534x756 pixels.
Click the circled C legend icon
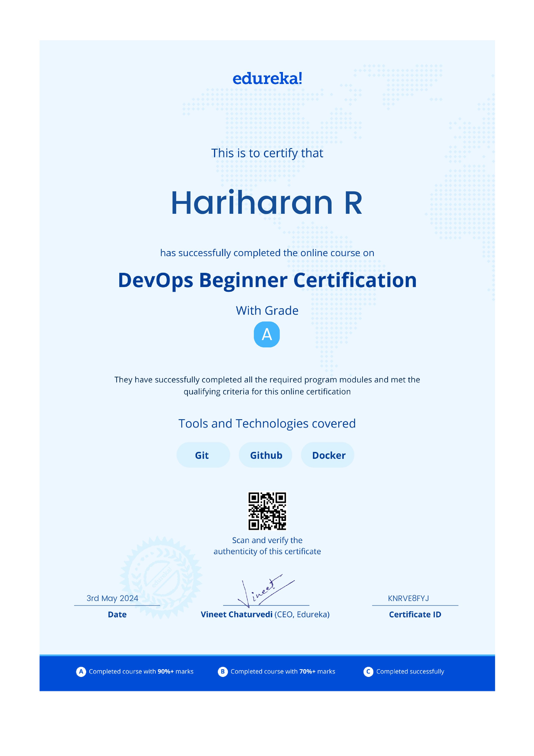(368, 671)
